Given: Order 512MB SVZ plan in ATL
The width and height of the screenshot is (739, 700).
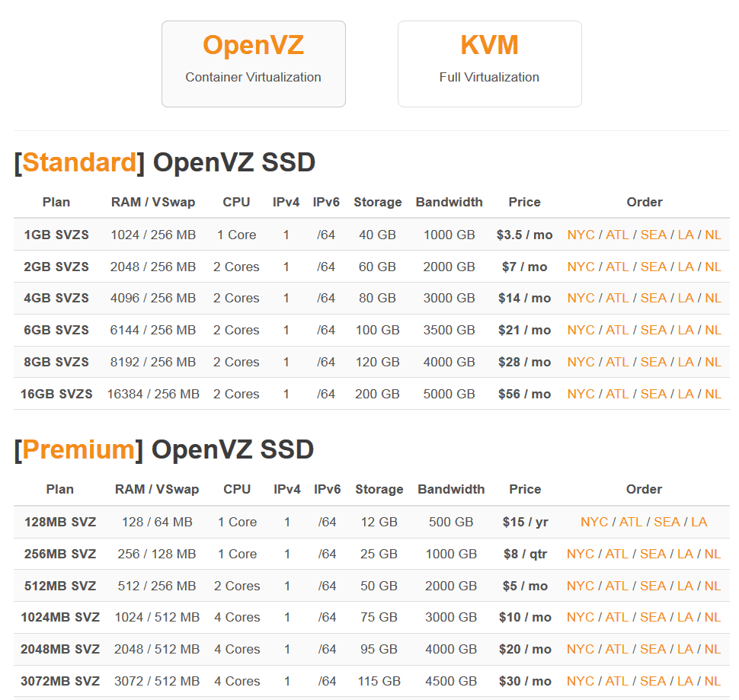Looking at the screenshot, I should [x=616, y=586].
